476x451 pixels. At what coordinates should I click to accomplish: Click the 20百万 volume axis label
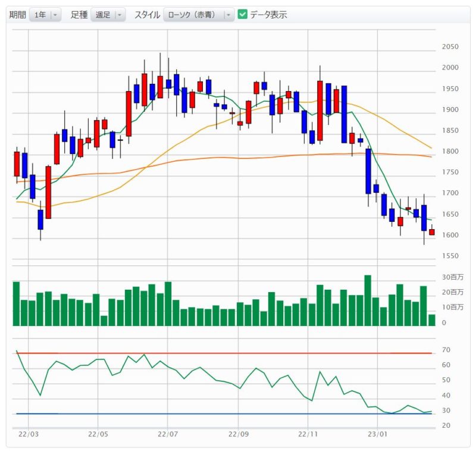(453, 292)
